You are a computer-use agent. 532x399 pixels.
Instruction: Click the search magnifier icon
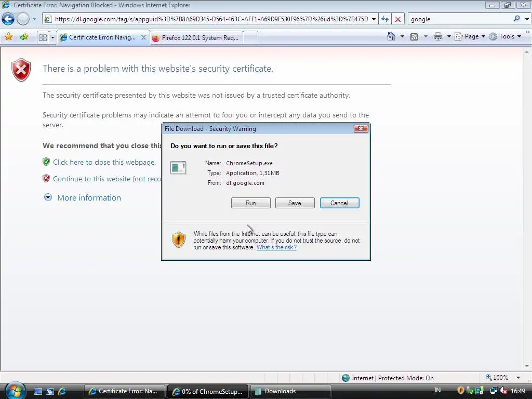[516, 19]
